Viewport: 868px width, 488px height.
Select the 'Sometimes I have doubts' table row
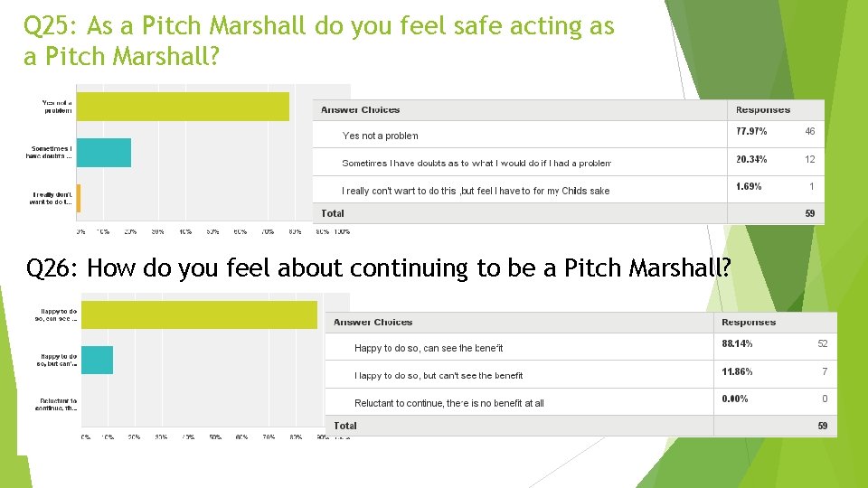[x=569, y=162]
